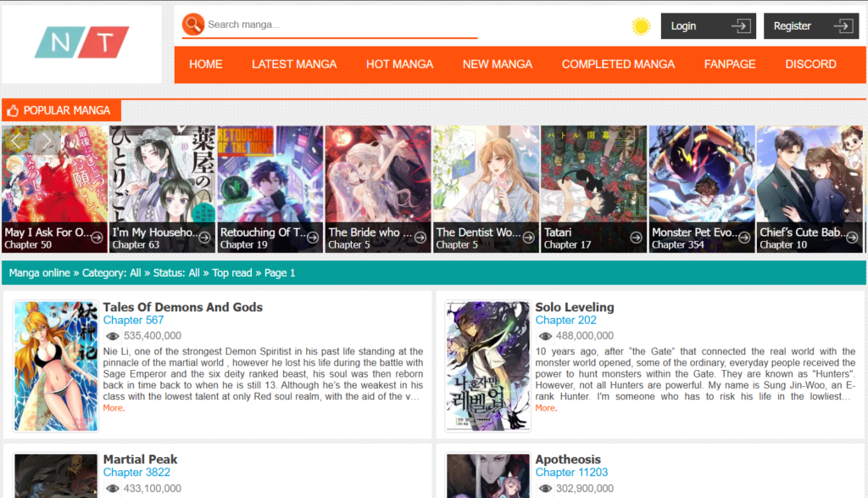Click Status: All breadcrumb
The height and width of the screenshot is (498, 868).
click(x=176, y=273)
